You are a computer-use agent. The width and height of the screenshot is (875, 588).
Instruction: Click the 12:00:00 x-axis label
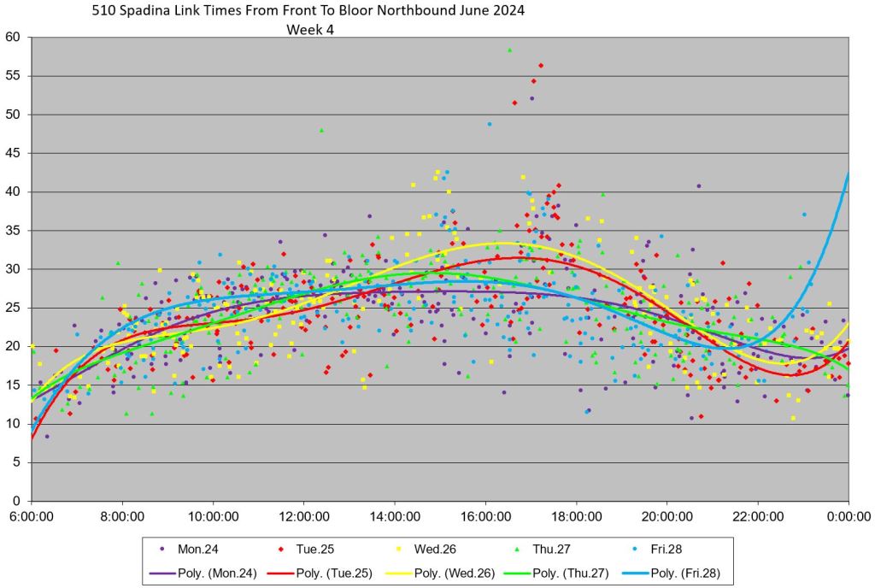[x=303, y=516]
